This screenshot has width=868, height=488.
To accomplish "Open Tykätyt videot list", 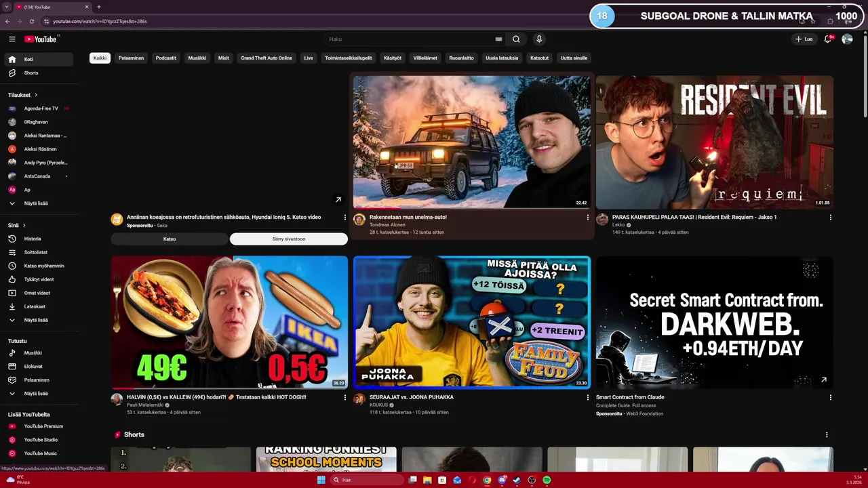I will pos(39,279).
